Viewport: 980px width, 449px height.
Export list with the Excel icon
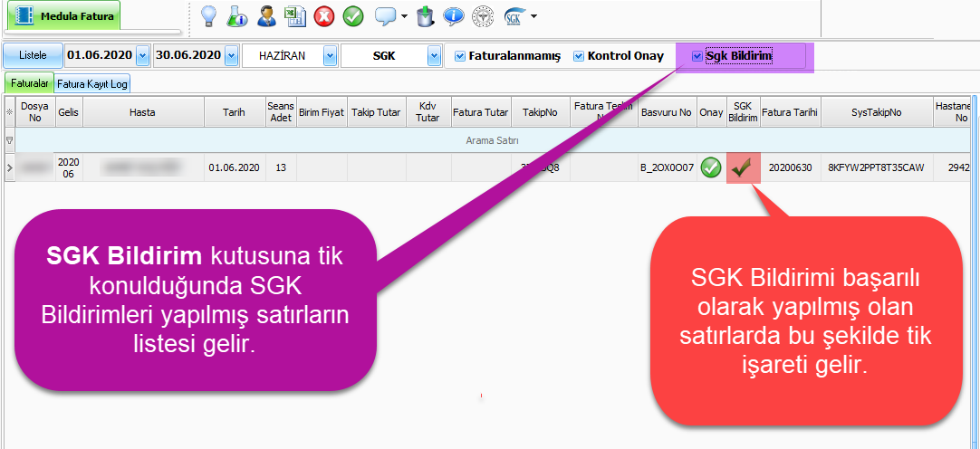pos(295,15)
